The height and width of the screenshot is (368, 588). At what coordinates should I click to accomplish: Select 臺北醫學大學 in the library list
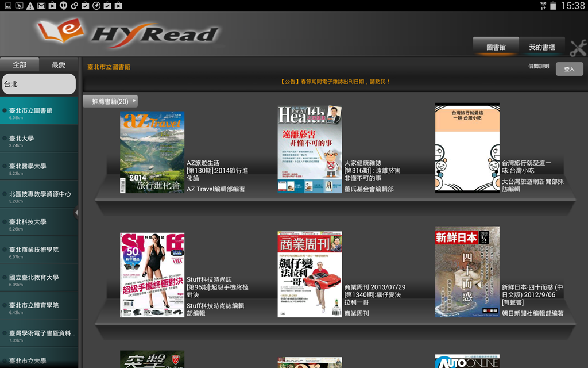pos(39,166)
